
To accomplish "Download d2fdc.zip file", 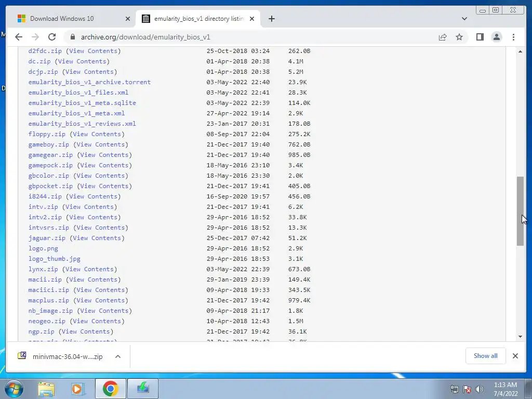I will (45, 51).
